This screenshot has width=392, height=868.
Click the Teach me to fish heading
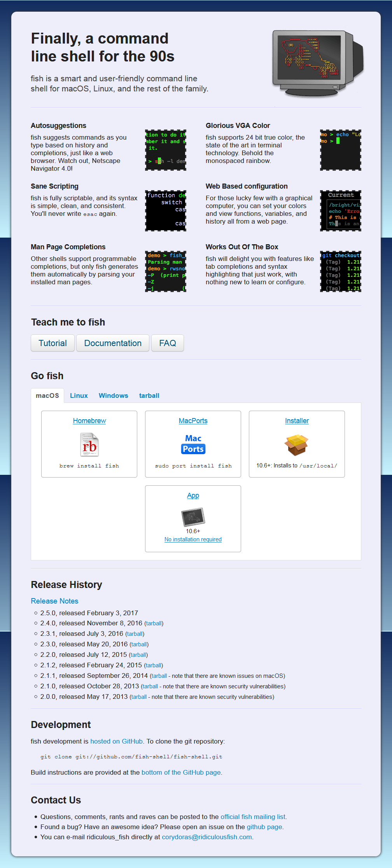(68, 322)
